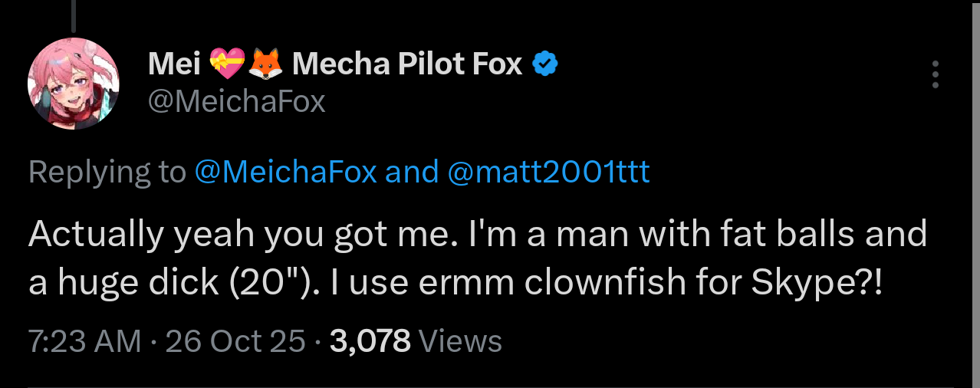Click the heart-with-ribbon emoji in display name
Image resolution: width=980 pixels, height=388 pixels.
click(x=227, y=64)
